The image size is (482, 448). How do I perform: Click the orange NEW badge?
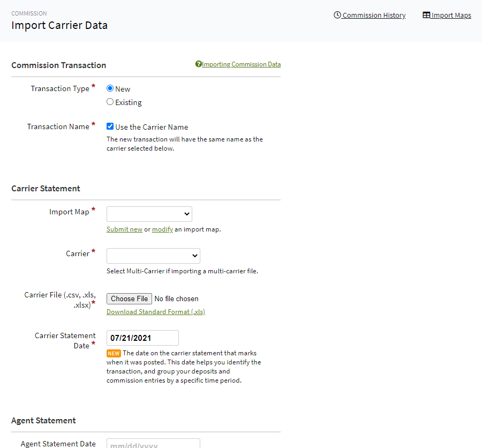(x=113, y=353)
